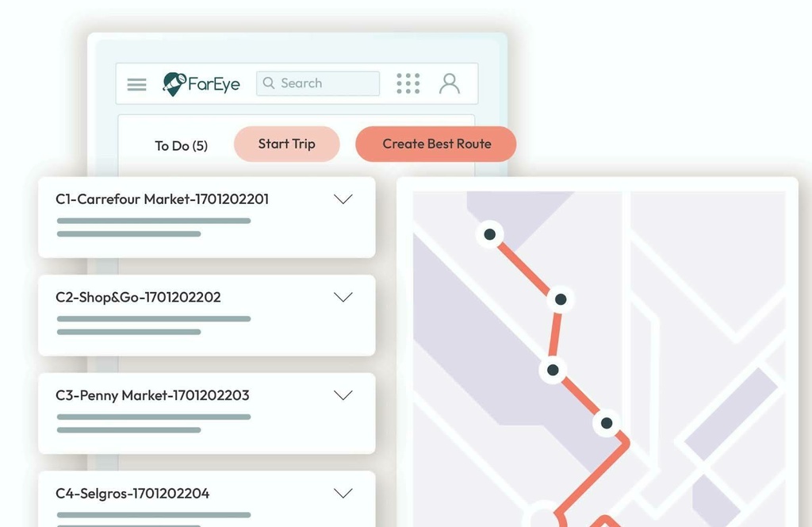Image resolution: width=812 pixels, height=527 pixels.
Task: Select the third waypoint marker along the route
Action: point(553,370)
